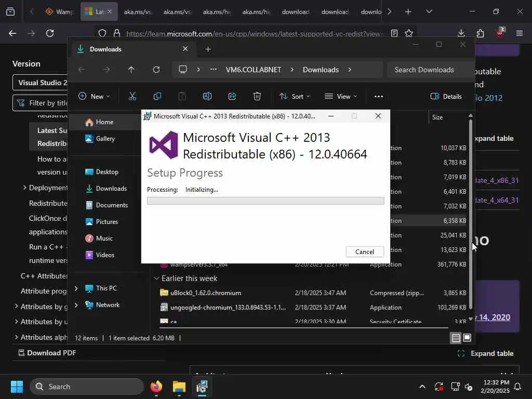Click the Copy icon in Explorer toolbar
The image size is (532, 399).
tap(157, 96)
